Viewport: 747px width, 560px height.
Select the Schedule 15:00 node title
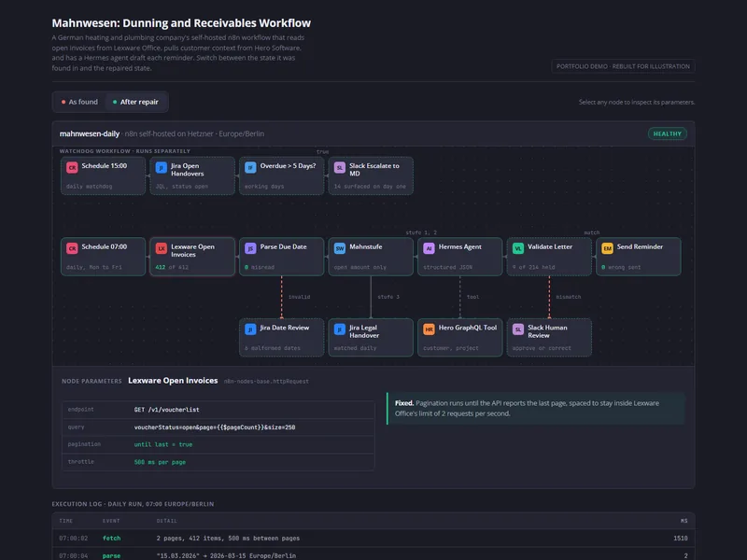point(105,166)
